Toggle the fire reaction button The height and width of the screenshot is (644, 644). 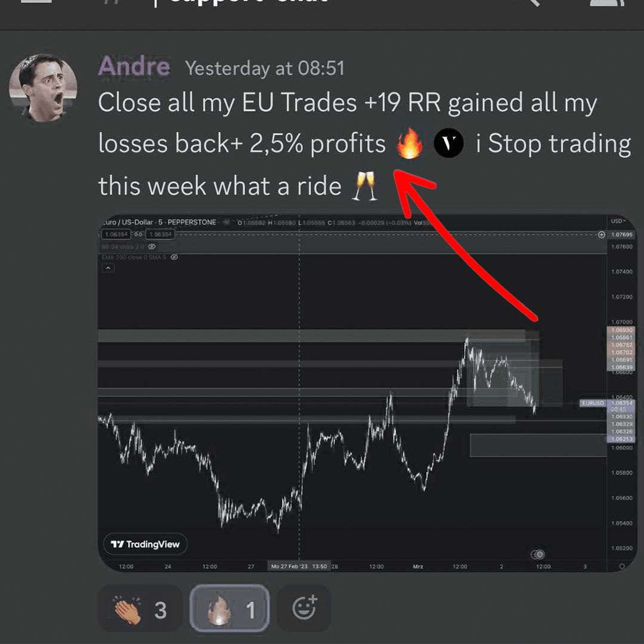(230, 609)
